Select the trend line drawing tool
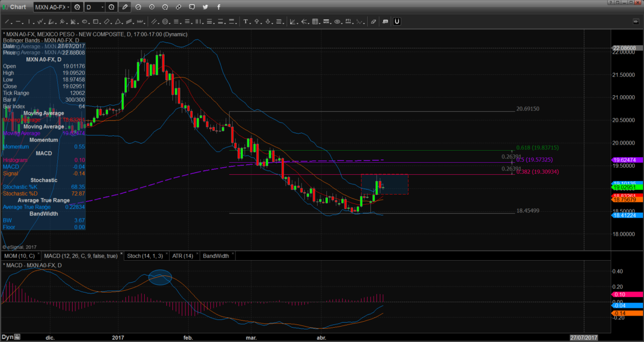The image size is (644, 342). 7,22
